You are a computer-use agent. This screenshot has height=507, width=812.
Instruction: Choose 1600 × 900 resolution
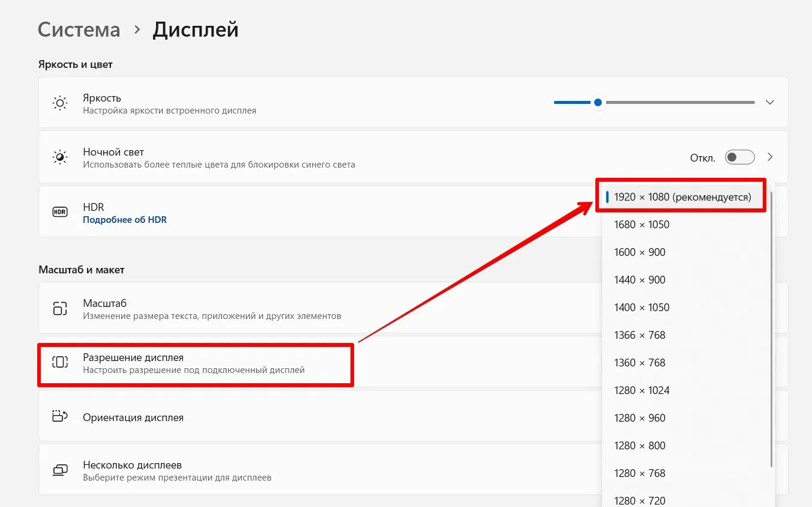tap(640, 252)
